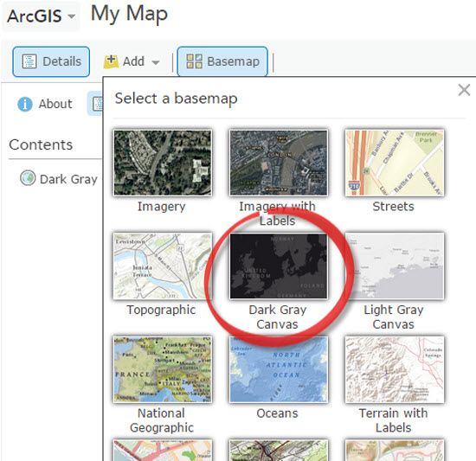This screenshot has width=476, height=461.
Task: Close the Select a basemap panel
Action: 464,90
